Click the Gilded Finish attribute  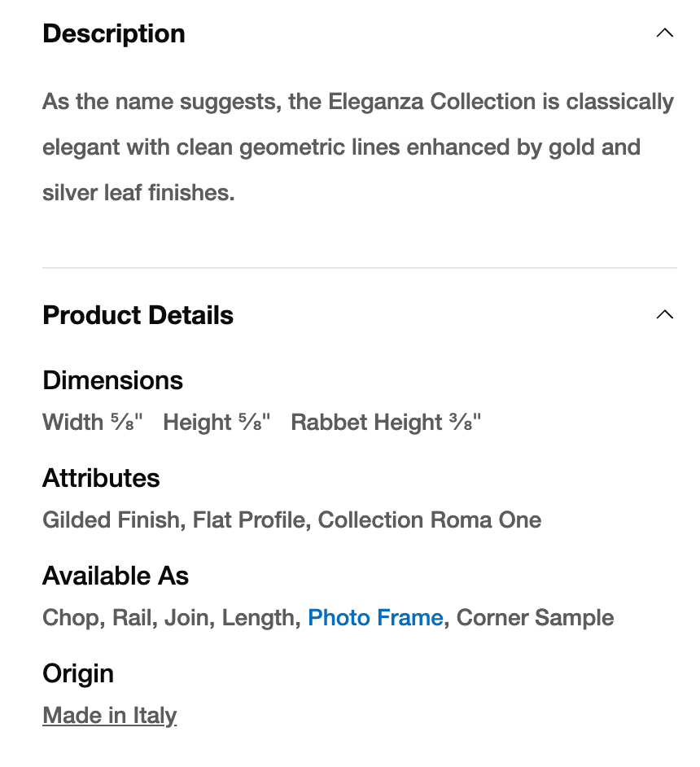(111, 520)
